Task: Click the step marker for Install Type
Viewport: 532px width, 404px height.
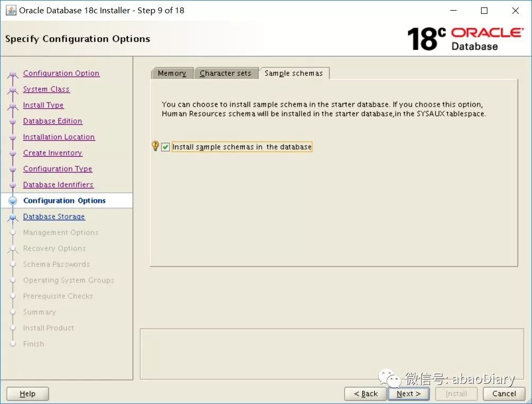Action: point(13,106)
